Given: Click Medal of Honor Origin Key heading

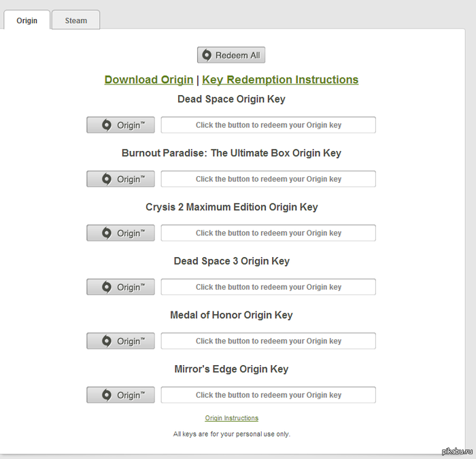Looking at the screenshot, I should tap(231, 315).
